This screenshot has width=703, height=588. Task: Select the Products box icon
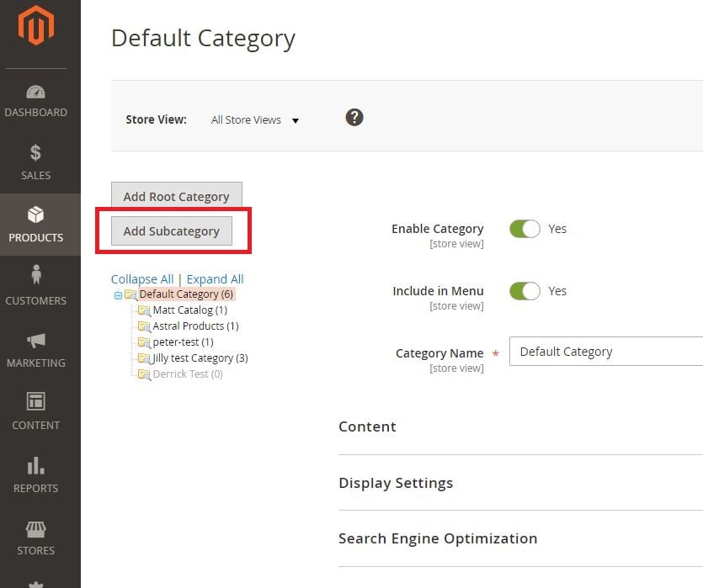pyautogui.click(x=36, y=215)
